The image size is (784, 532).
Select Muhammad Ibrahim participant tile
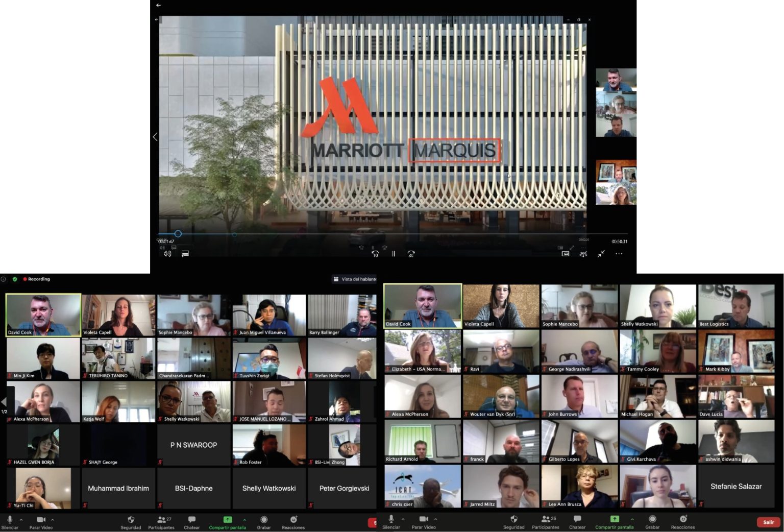click(118, 488)
